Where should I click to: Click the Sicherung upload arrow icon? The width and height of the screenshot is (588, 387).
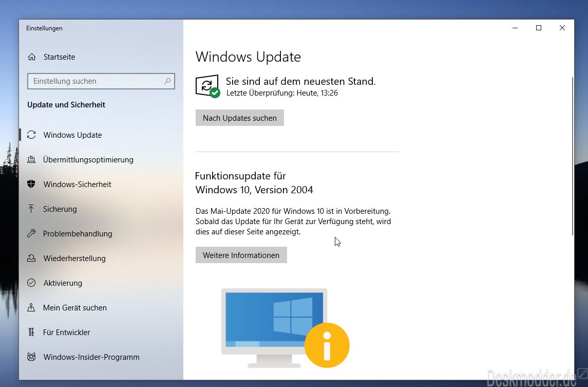31,209
